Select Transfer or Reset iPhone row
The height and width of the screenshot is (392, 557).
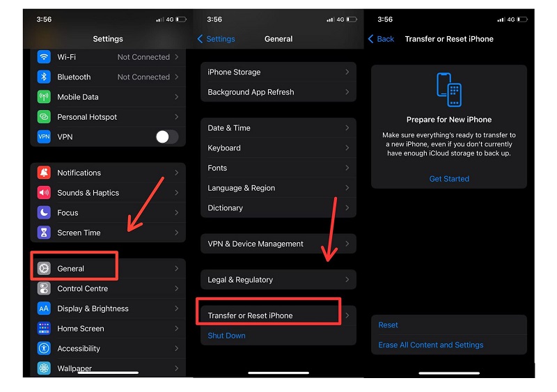pyautogui.click(x=278, y=315)
